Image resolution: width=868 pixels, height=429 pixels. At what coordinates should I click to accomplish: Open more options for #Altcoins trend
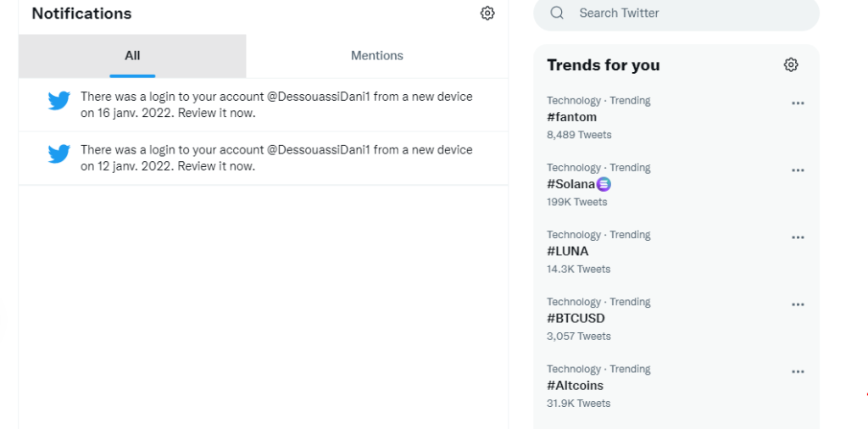point(798,371)
